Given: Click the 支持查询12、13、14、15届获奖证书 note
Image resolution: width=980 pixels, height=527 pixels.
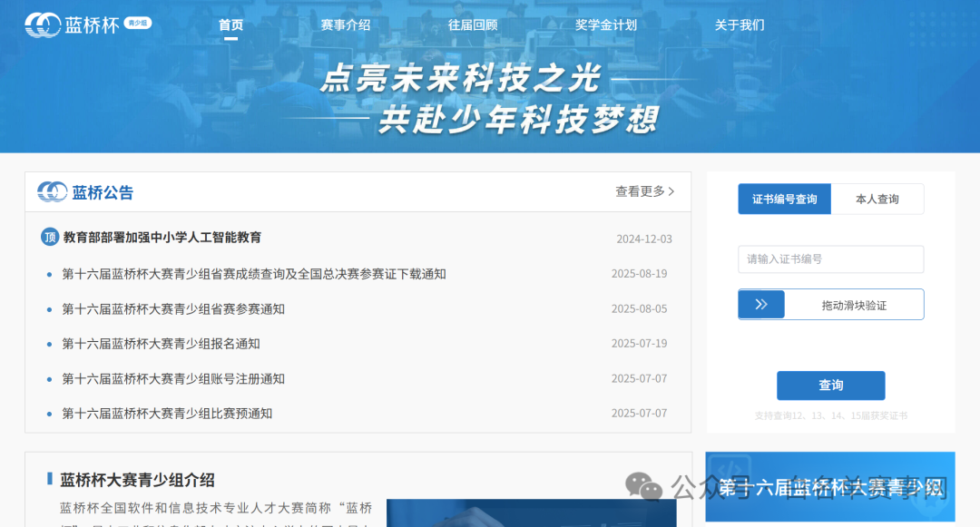Looking at the screenshot, I should point(830,415).
